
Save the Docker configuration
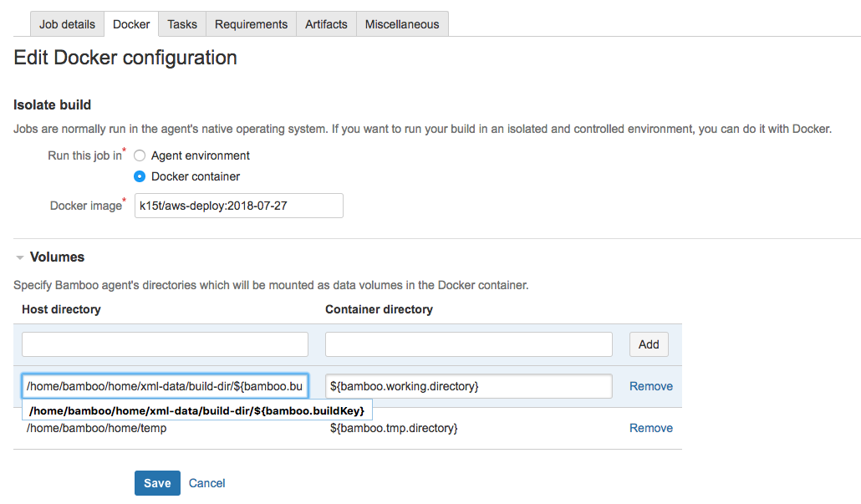click(157, 483)
